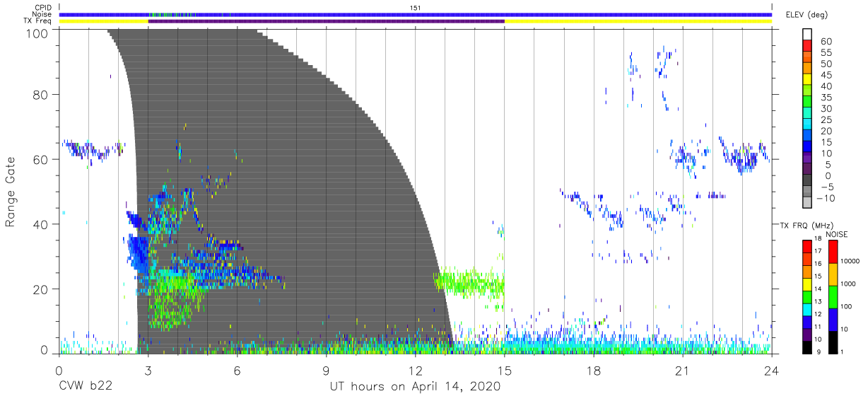This screenshot has height=401, width=868.
Task: Click the 25 label on the ELEV colorbar
Action: 826,120
